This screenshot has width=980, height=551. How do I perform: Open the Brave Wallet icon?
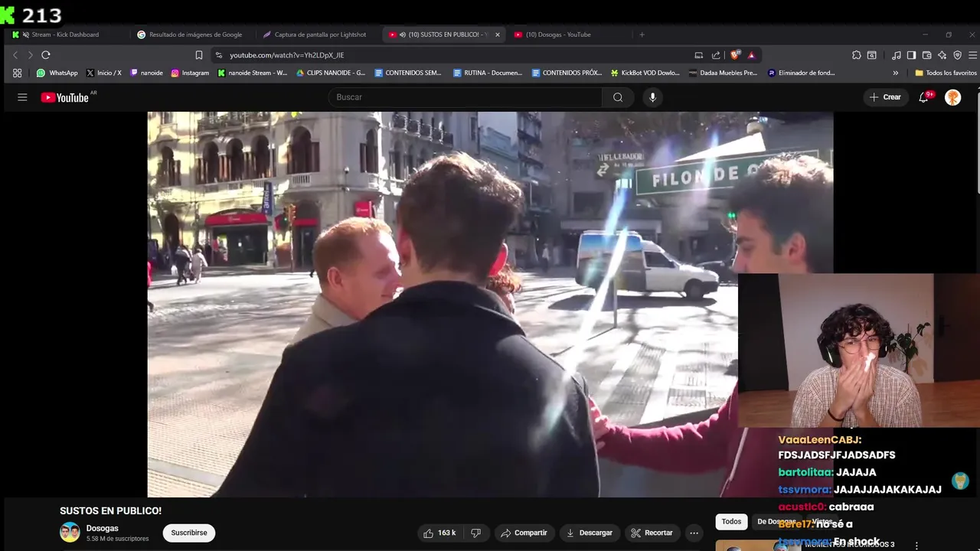click(926, 55)
